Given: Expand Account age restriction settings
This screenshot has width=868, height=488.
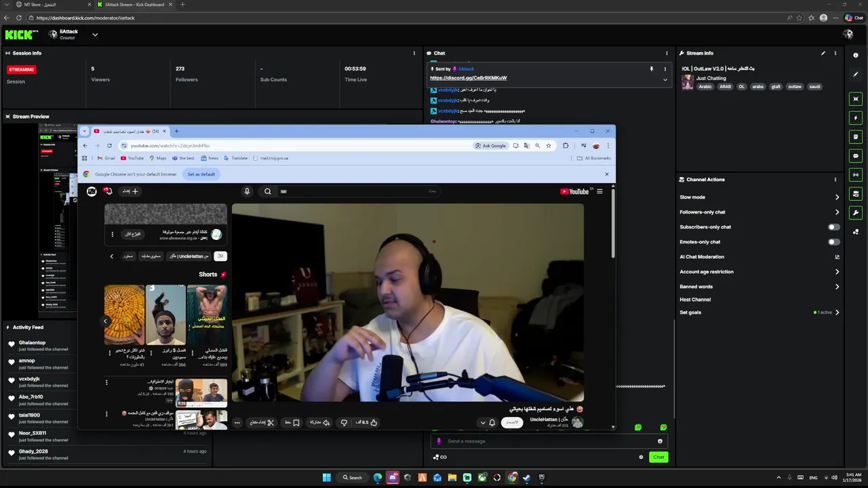Looking at the screenshot, I should tap(837, 272).
